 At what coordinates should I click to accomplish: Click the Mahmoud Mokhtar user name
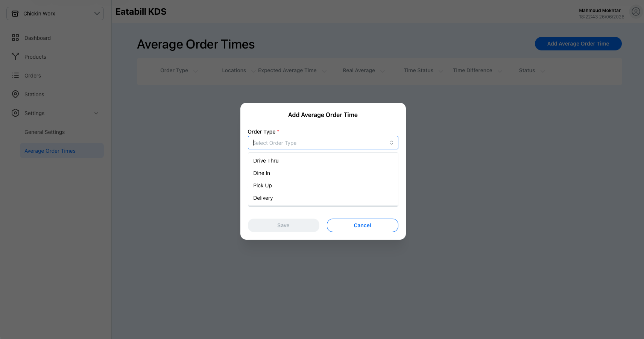(600, 11)
